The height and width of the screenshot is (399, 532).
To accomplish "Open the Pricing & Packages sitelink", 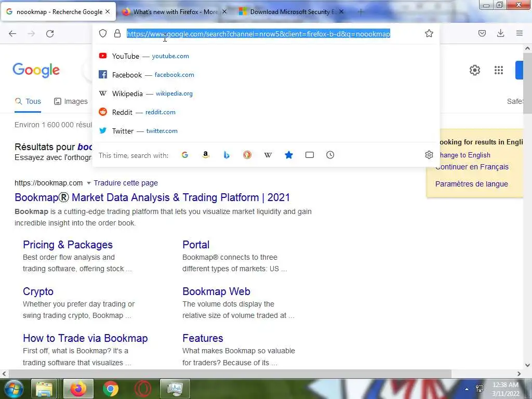I will coord(68,245).
